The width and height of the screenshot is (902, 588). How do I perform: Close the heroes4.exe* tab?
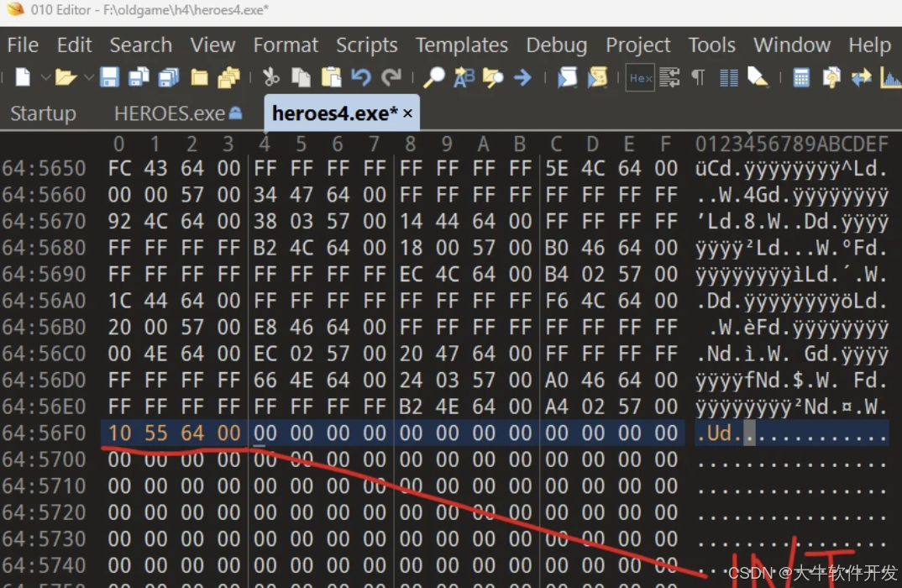coord(408,113)
